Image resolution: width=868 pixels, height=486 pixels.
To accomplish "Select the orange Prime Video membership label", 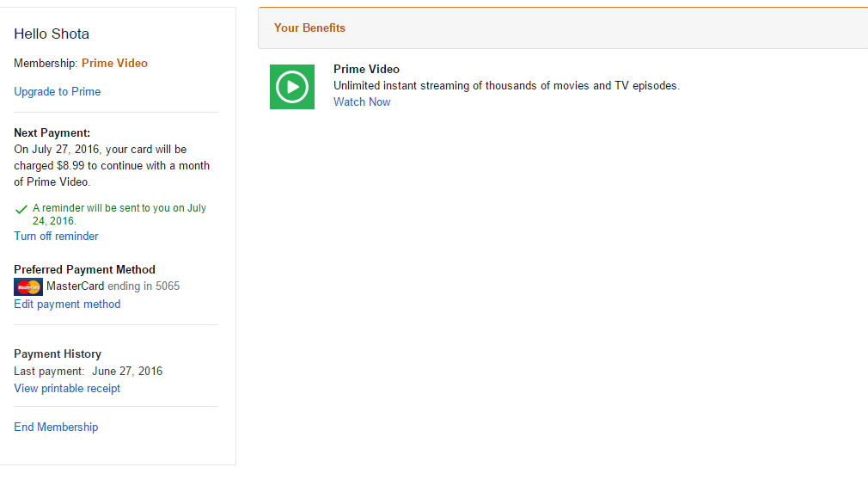I will (114, 63).
